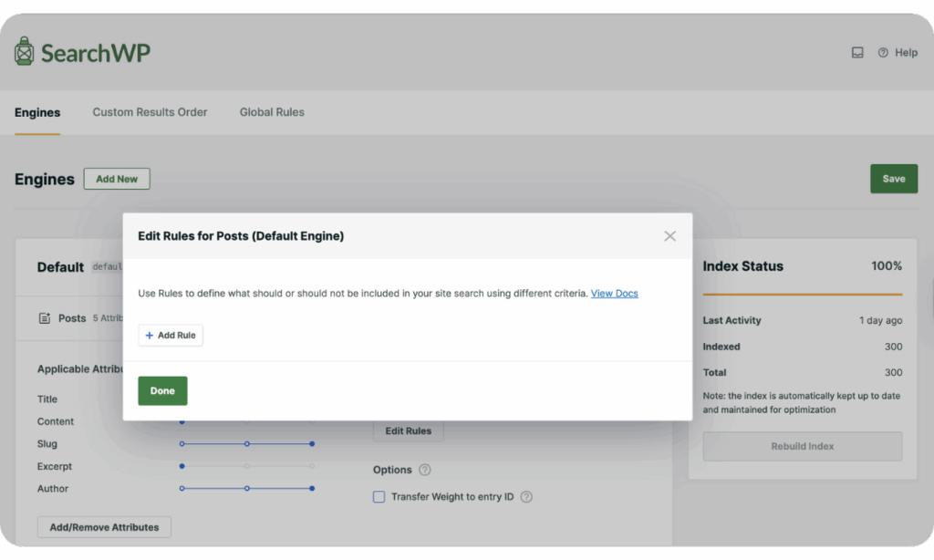The image size is (934, 560).
Task: Toggle Transfer Weight to entry ID checkbox
Action: [379, 496]
